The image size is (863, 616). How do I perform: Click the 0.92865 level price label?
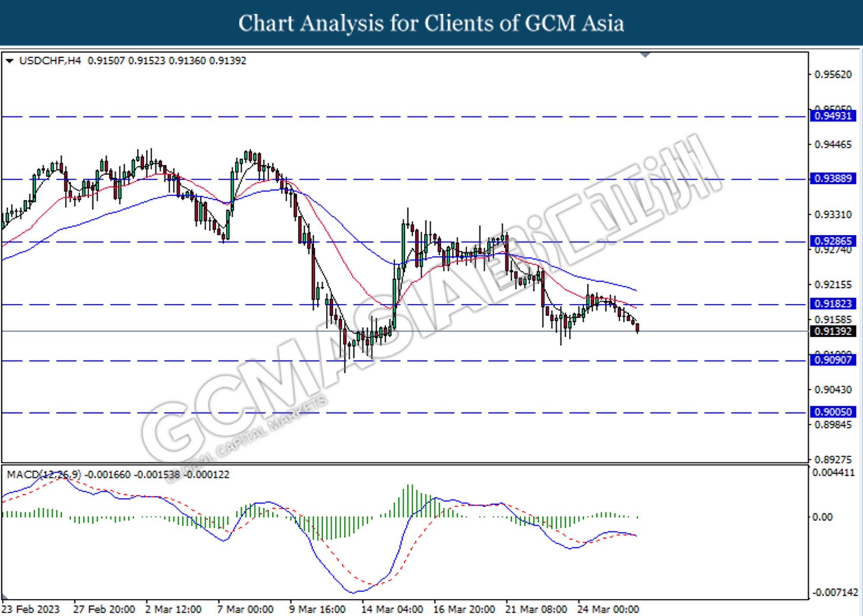(x=833, y=241)
